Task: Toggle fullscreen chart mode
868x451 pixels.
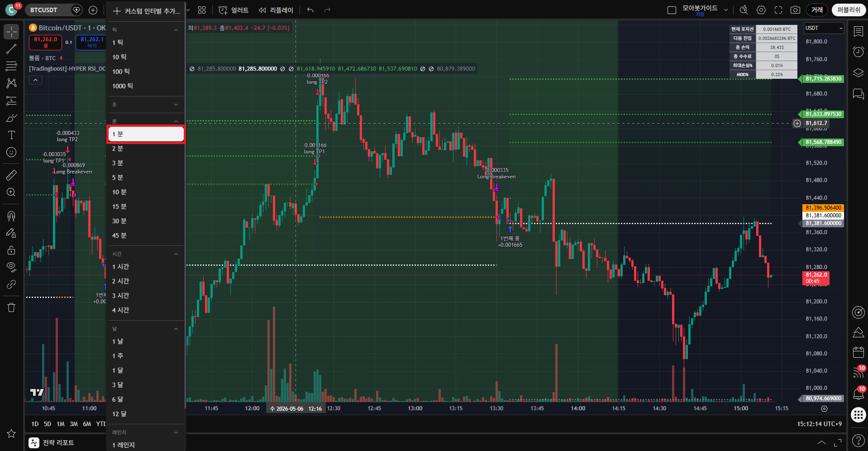Action: click(x=778, y=10)
